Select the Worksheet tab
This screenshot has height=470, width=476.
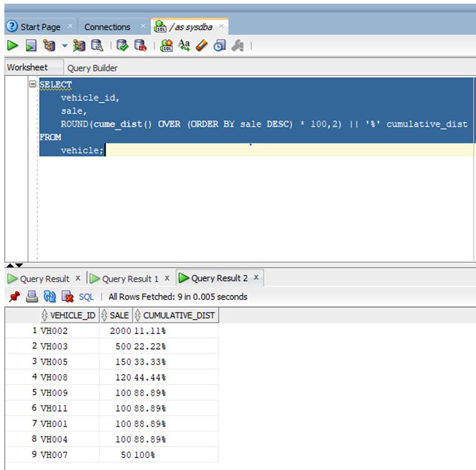click(27, 67)
